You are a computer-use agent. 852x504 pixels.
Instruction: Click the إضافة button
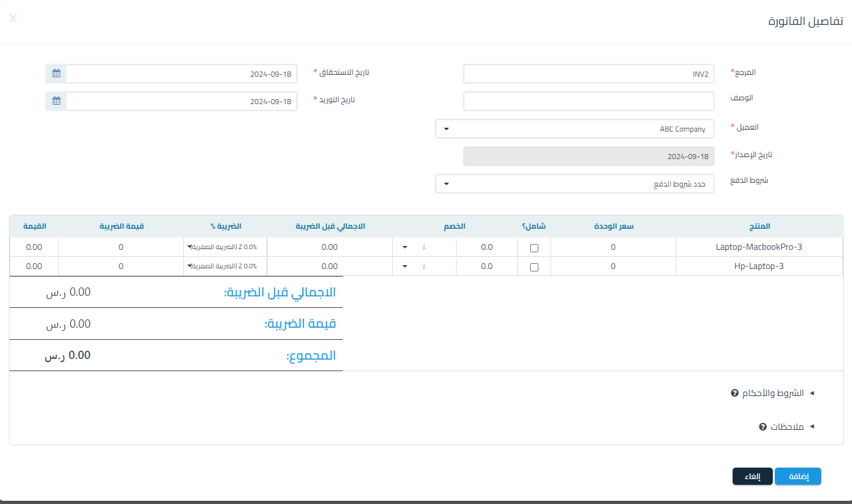point(797,477)
